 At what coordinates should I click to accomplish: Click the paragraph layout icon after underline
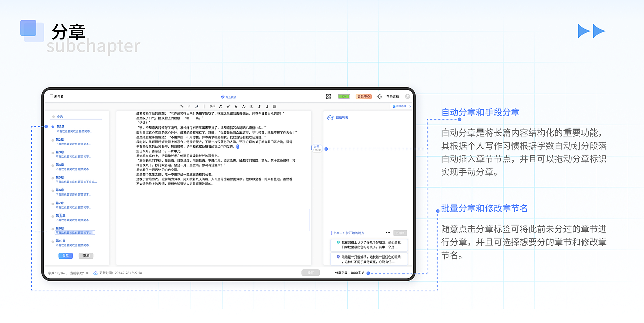[275, 107]
